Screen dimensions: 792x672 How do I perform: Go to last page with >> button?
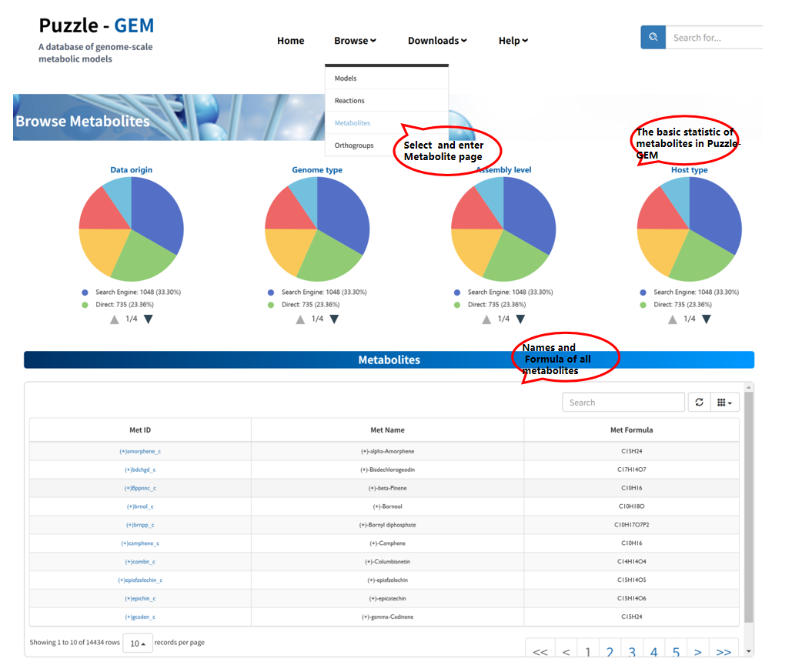[x=723, y=652]
